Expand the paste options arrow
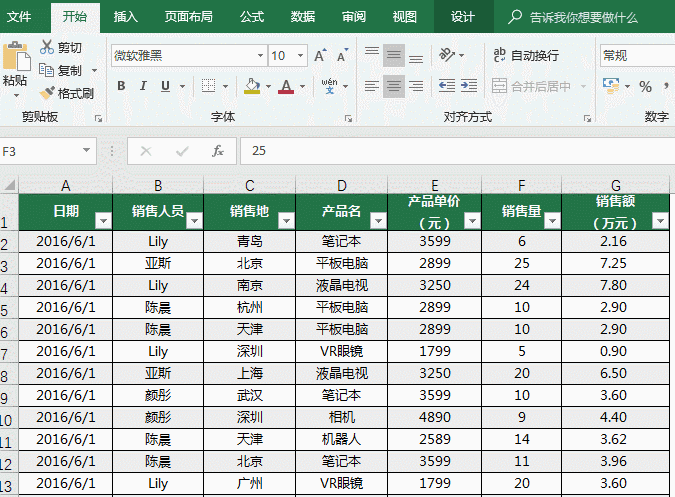 coord(16,96)
